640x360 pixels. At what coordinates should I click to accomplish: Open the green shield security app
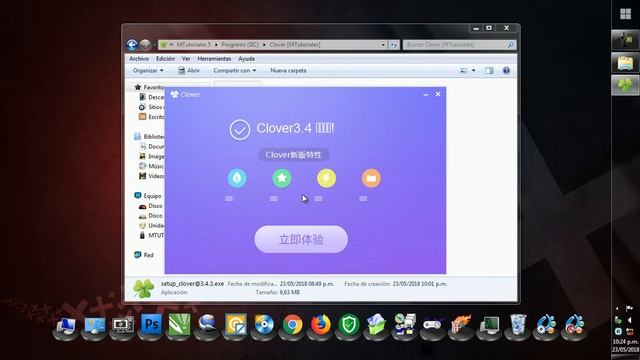(349, 325)
